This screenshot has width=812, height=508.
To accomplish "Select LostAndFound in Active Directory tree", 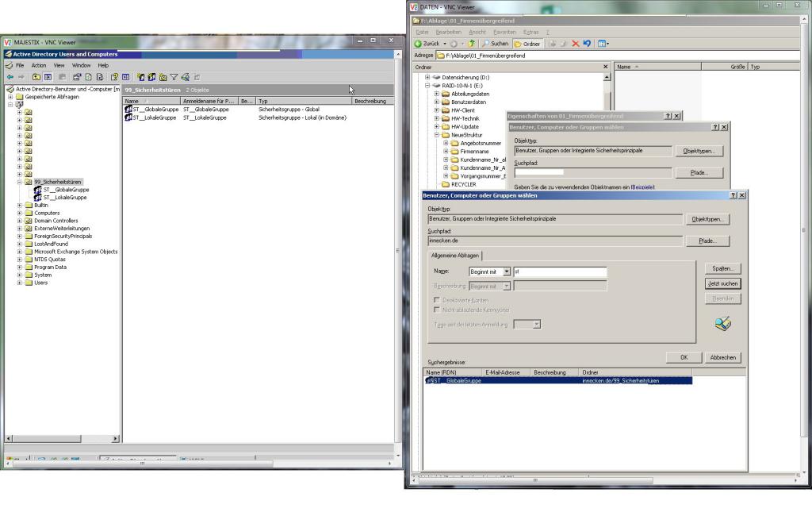I will (51, 244).
